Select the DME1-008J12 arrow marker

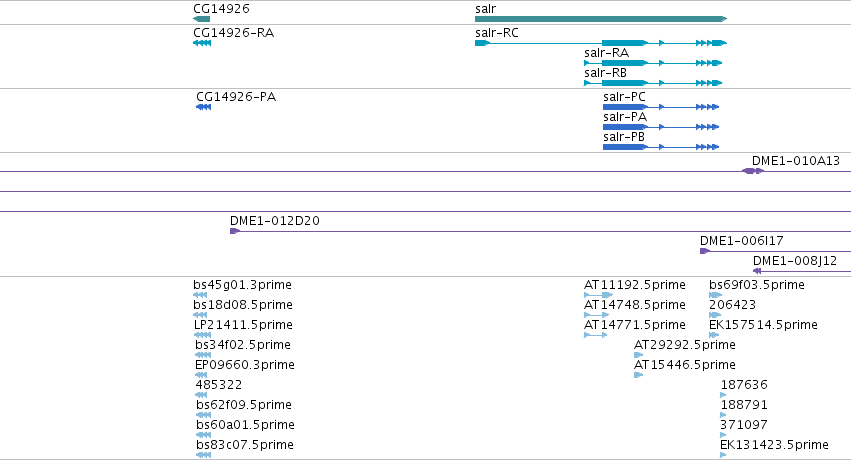tap(757, 271)
